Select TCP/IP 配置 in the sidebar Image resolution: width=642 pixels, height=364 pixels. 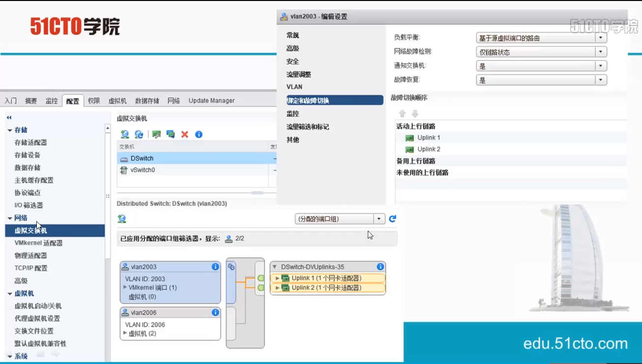pos(31,268)
